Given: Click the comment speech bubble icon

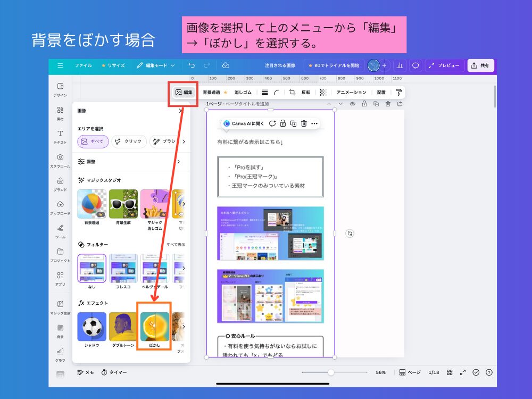Looking at the screenshot, I should [415, 65].
